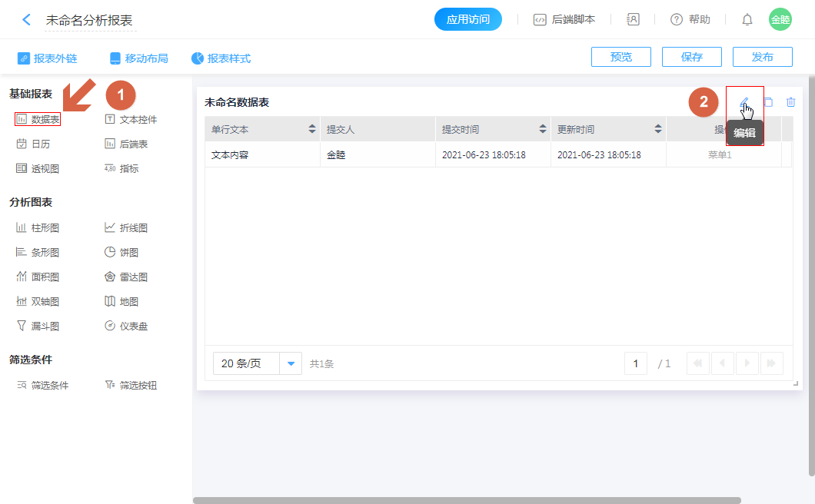Open the 帮助 help menu
This screenshot has width=815, height=504.
click(x=690, y=20)
